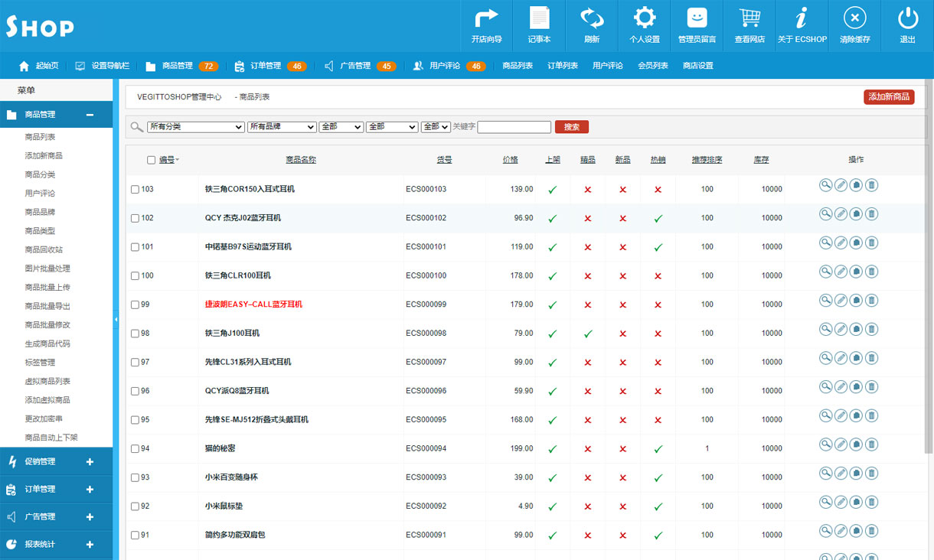Select 商品回收站 in the left menu
The width and height of the screenshot is (934, 560).
tap(44, 249)
